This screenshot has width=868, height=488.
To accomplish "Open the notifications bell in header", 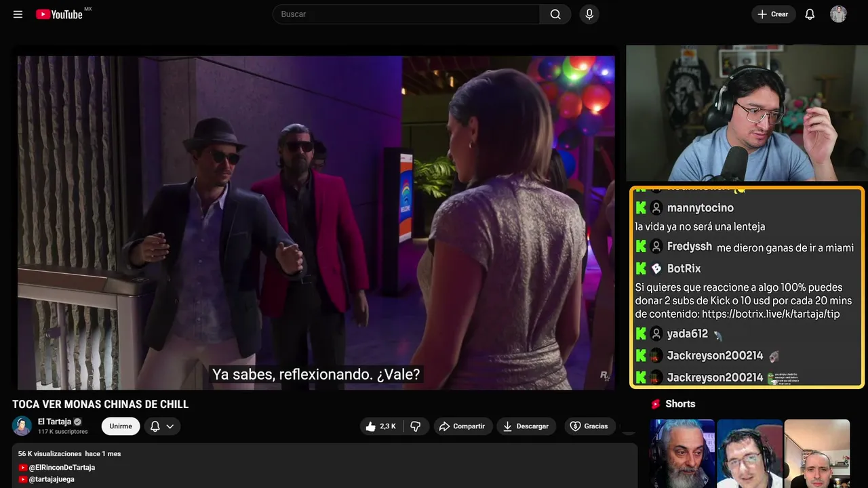I will click(810, 14).
